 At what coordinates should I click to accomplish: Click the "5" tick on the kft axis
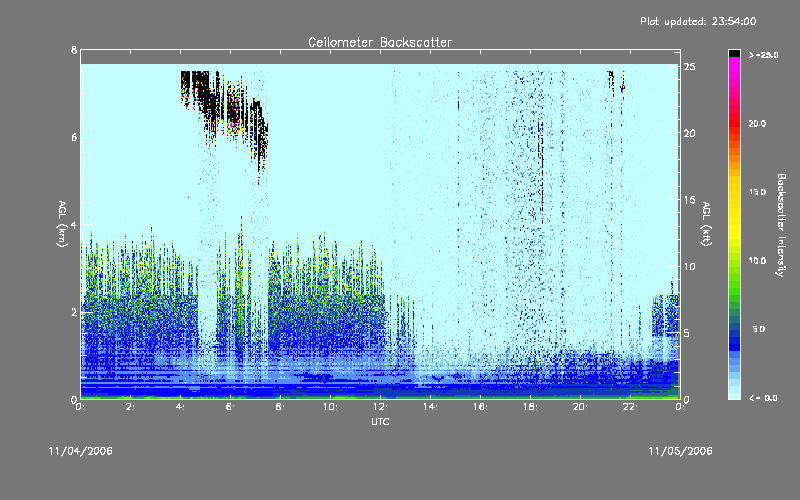(687, 333)
